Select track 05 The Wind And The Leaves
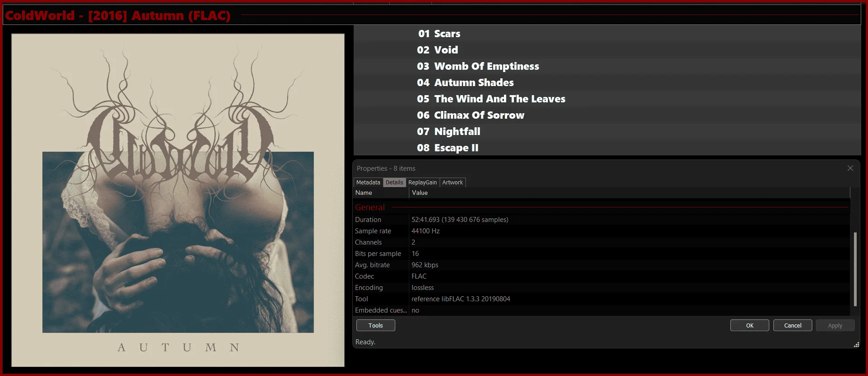This screenshot has height=376, width=868. click(607, 99)
